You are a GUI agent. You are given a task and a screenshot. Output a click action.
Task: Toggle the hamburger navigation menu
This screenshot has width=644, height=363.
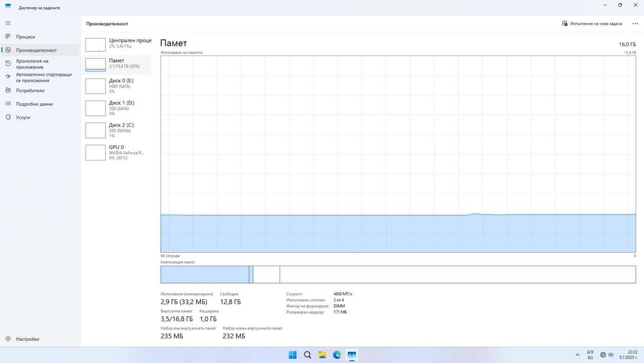click(x=8, y=23)
